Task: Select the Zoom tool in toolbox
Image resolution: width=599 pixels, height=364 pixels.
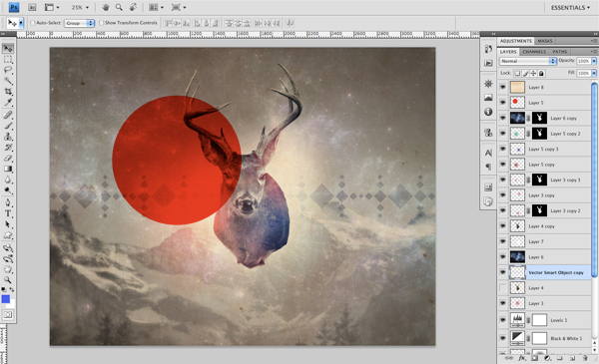Action: pyautogui.click(x=8, y=280)
